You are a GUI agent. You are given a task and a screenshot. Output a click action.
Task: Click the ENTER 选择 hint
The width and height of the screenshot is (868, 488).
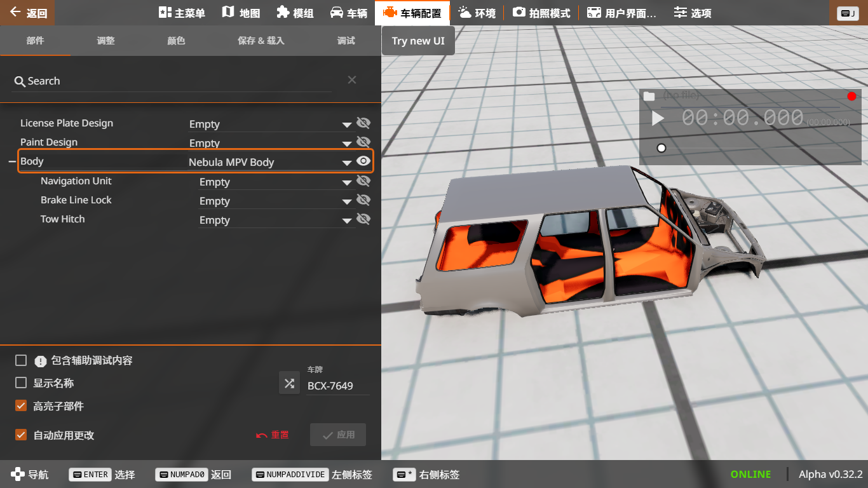pyautogui.click(x=102, y=474)
